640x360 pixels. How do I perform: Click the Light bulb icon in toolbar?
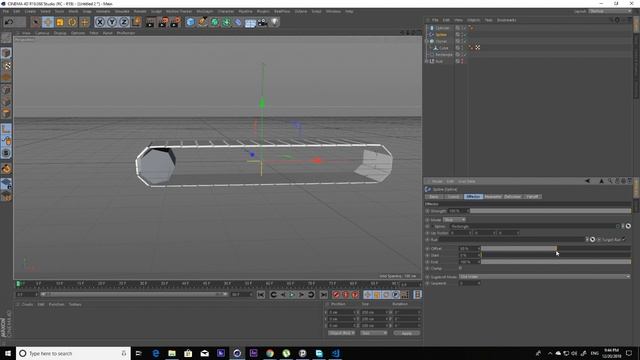click(x=275, y=22)
